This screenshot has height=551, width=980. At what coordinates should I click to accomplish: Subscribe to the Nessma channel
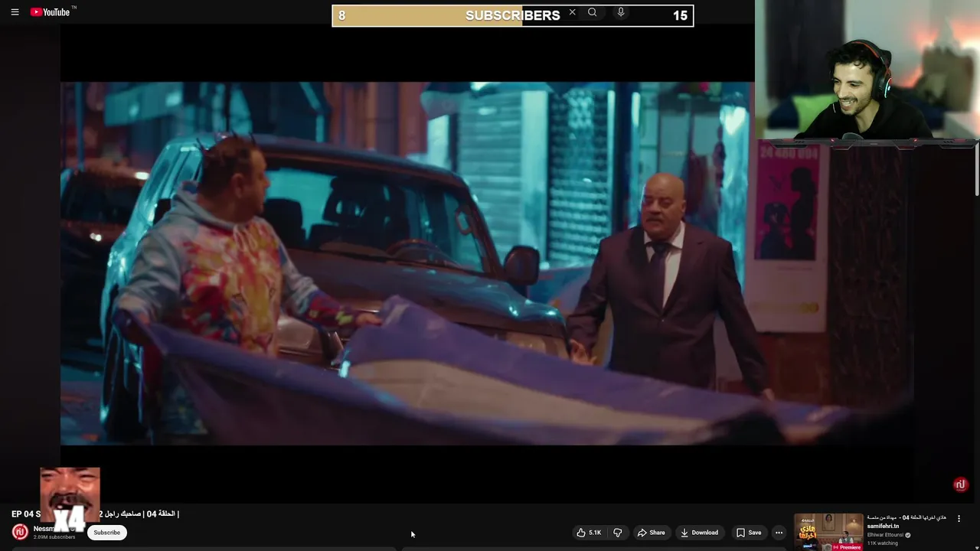[x=106, y=533]
